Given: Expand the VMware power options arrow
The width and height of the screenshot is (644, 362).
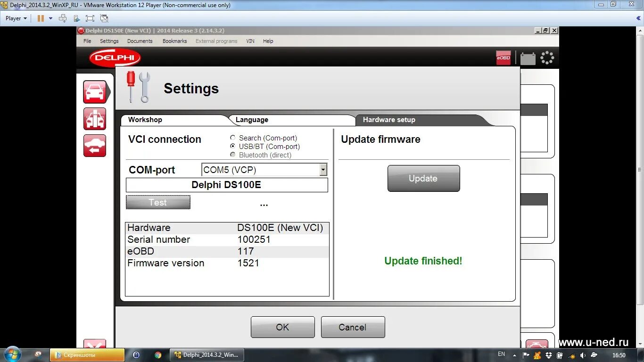Looking at the screenshot, I should (50, 18).
